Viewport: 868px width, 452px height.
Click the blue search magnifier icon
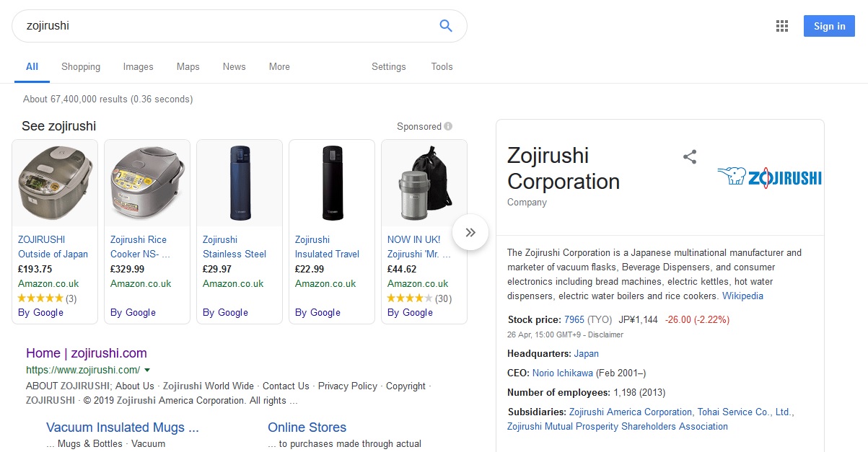(x=446, y=26)
